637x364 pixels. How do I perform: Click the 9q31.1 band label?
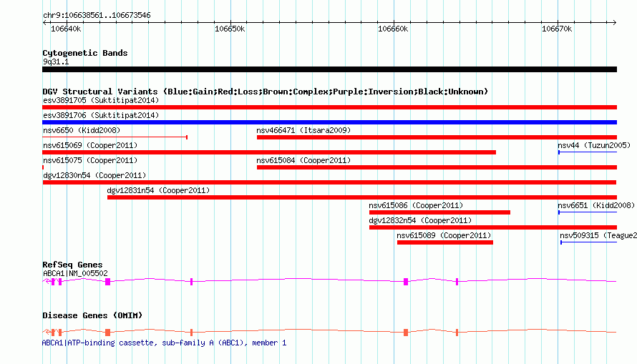pos(56,62)
